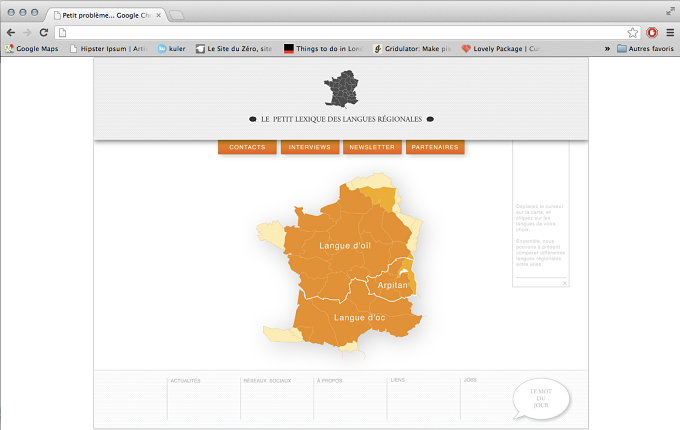This screenshot has height=430, width=680.
Task: Expand hidden bookmarks with double chevron
Action: [607, 49]
